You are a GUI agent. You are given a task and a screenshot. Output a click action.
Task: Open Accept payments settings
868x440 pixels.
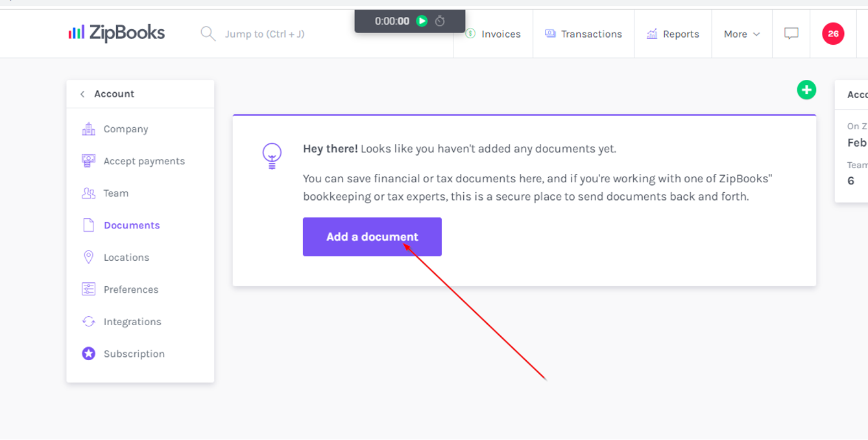(144, 161)
